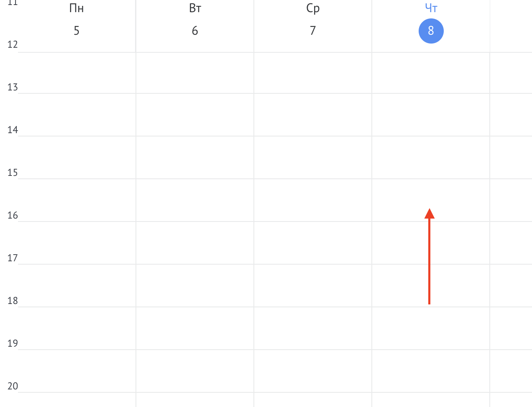The width and height of the screenshot is (532, 407).
Task: Click Tuesday 18:00–19:00 time slot
Action: [195, 328]
